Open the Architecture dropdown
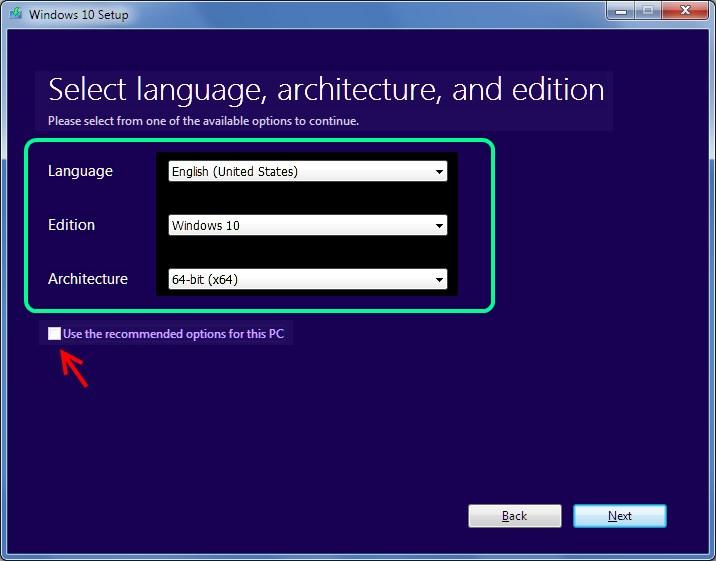Image resolution: width=716 pixels, height=561 pixels. pyautogui.click(x=308, y=279)
